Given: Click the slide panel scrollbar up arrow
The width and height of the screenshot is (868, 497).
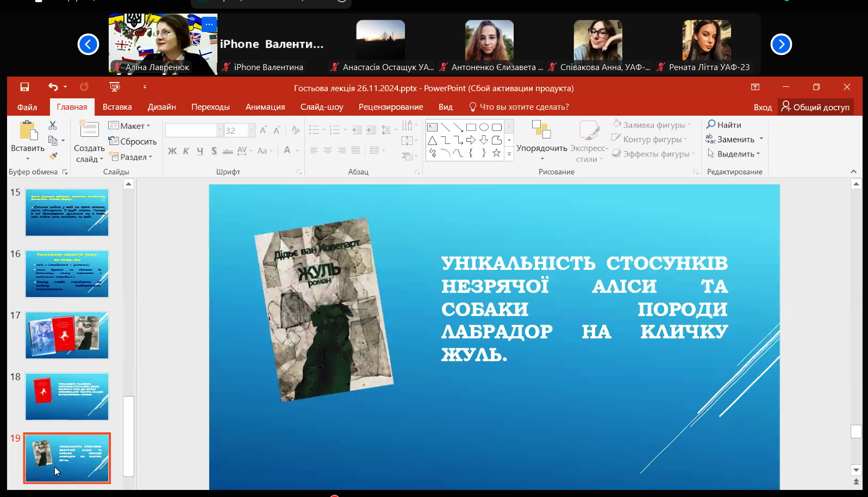Looking at the screenshot, I should click(x=129, y=184).
